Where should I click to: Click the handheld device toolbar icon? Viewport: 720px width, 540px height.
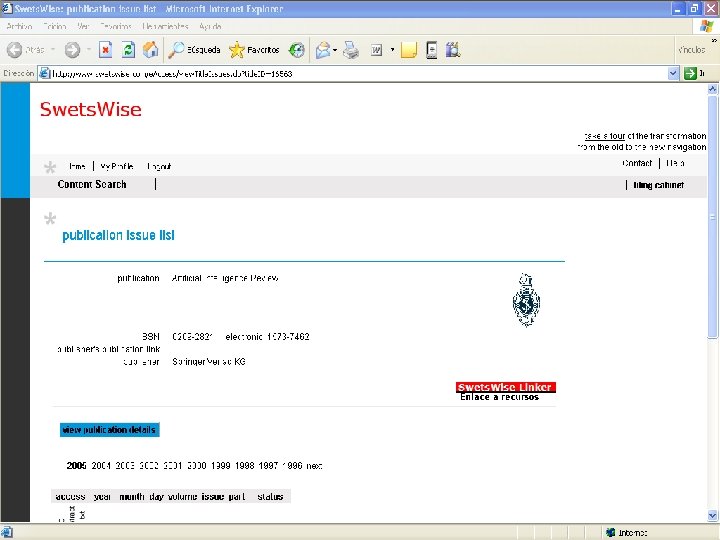pos(432,50)
